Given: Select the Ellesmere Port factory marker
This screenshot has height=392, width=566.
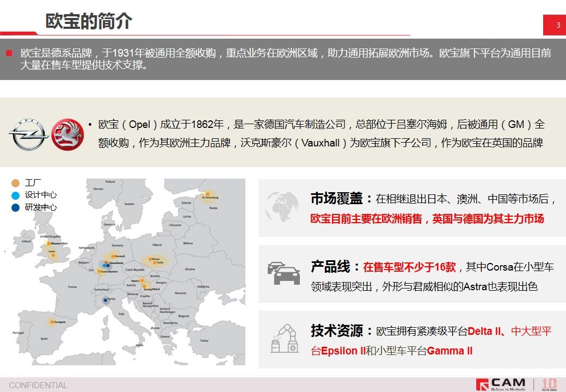Looking at the screenshot, I should [x=49, y=244].
